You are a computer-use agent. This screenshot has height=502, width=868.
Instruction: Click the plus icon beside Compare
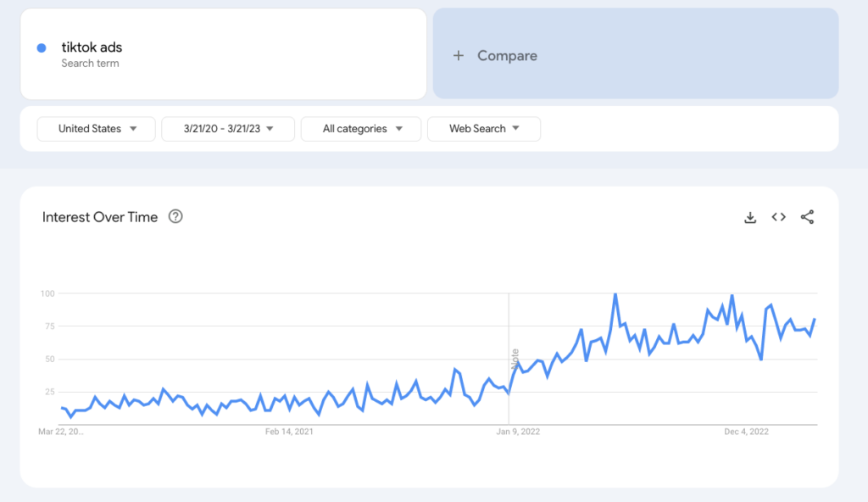coord(459,55)
